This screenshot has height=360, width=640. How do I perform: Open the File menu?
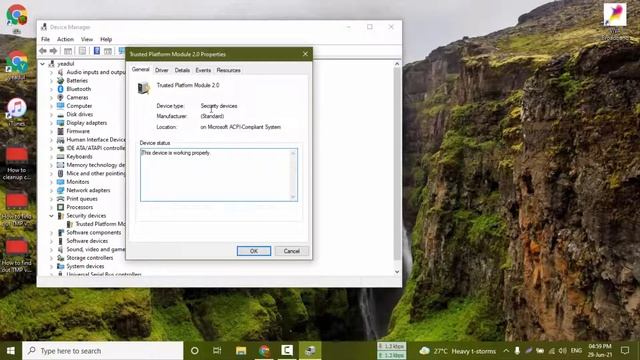click(45, 39)
